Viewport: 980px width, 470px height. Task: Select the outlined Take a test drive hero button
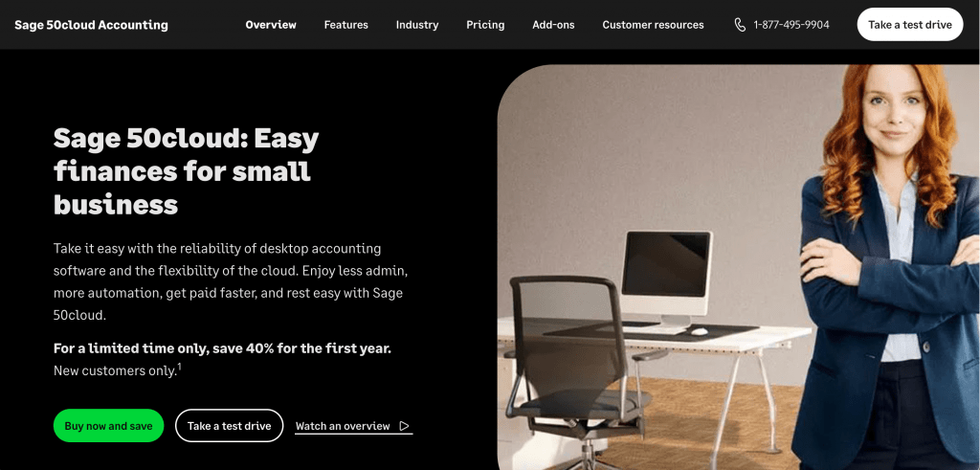coord(230,426)
